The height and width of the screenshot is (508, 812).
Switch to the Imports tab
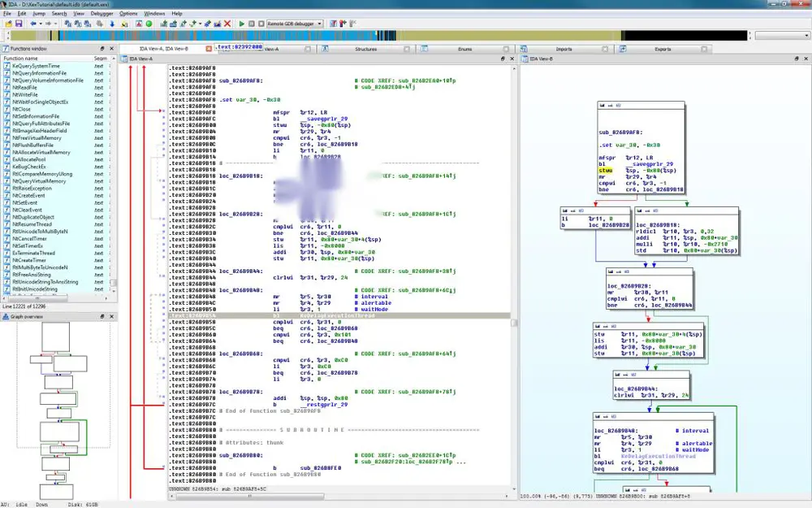[x=564, y=49]
